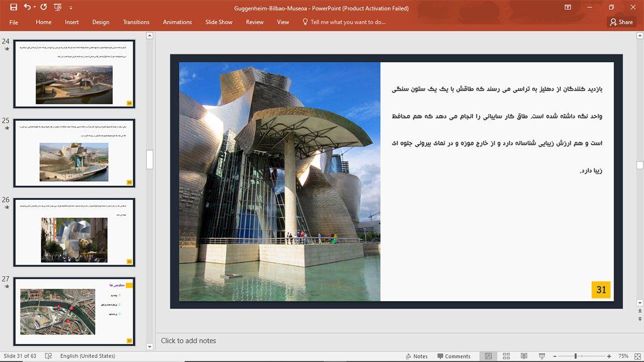
Task: Click the thumbnail pane scrollbar handle
Action: 150,159
